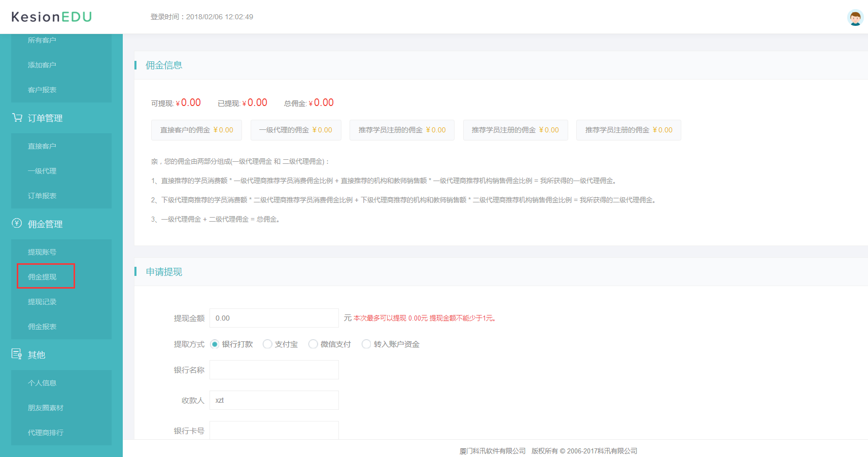Expand 其他 sidebar section
The width and height of the screenshot is (868, 457).
click(37, 355)
